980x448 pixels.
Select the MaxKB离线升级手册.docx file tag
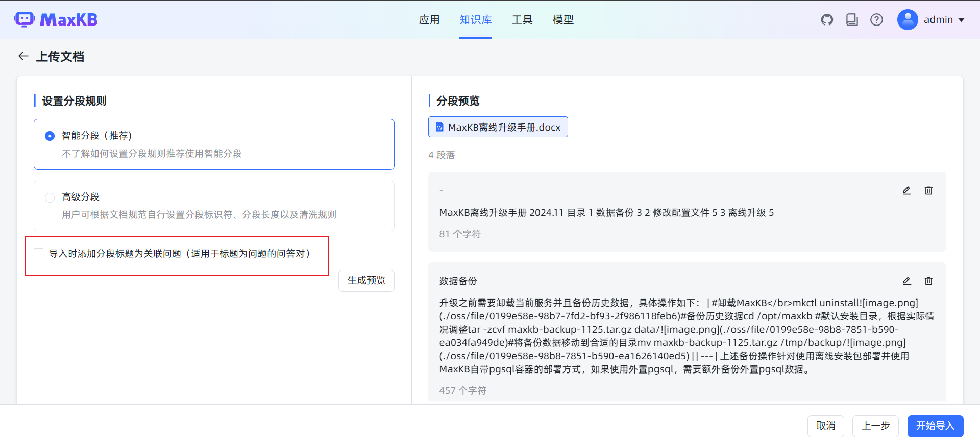(x=498, y=128)
